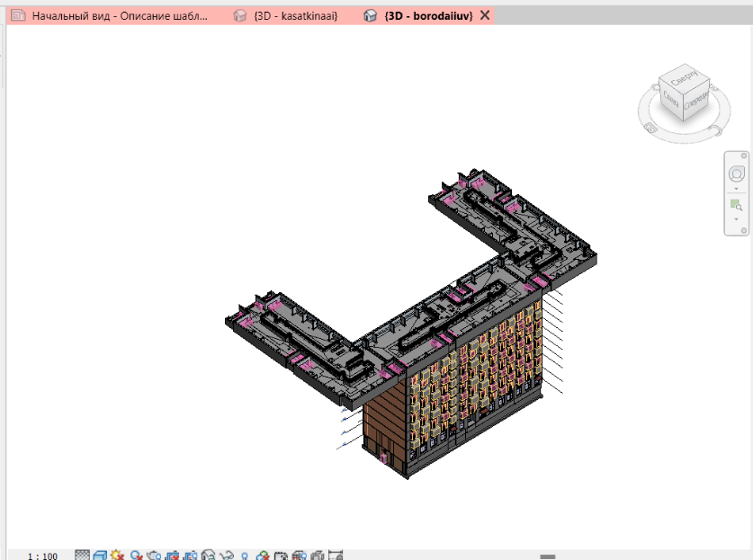This screenshot has width=753, height=560.
Task: Toggle the Sun Path icon
Action: pos(118,556)
